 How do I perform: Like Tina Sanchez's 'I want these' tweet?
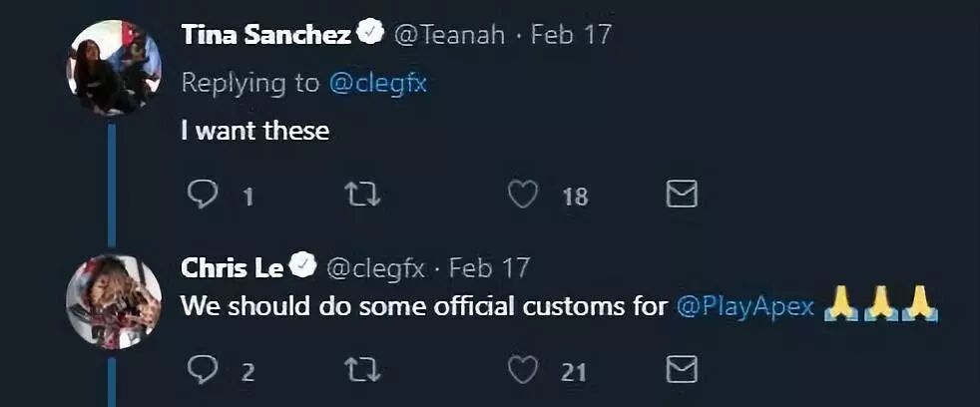point(523,195)
